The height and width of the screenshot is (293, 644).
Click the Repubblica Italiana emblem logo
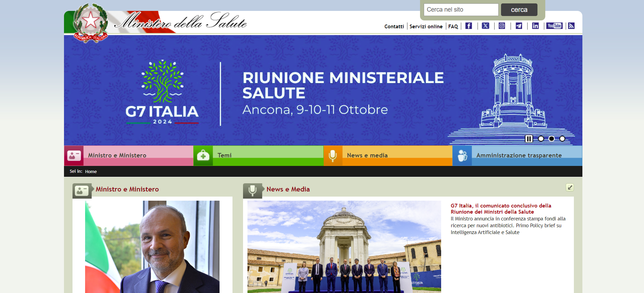coord(91,23)
